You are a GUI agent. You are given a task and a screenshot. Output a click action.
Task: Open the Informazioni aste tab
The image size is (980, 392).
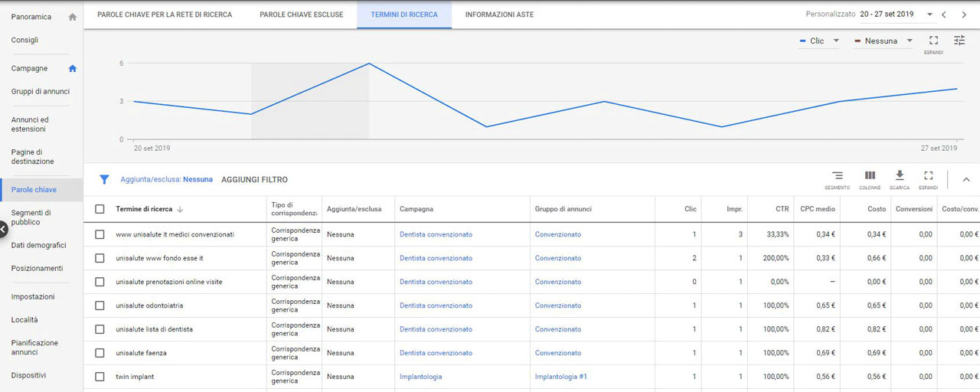coord(499,15)
